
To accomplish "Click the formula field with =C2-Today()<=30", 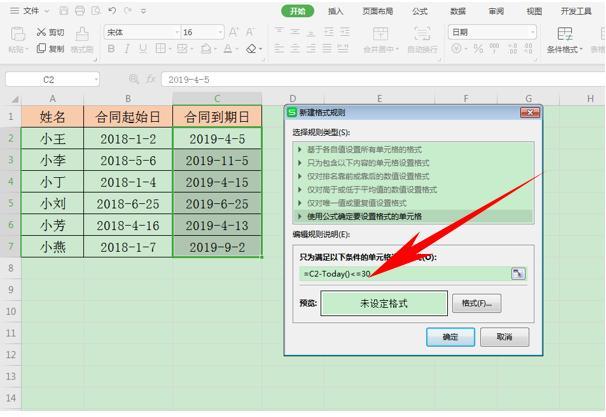I will 405,274.
